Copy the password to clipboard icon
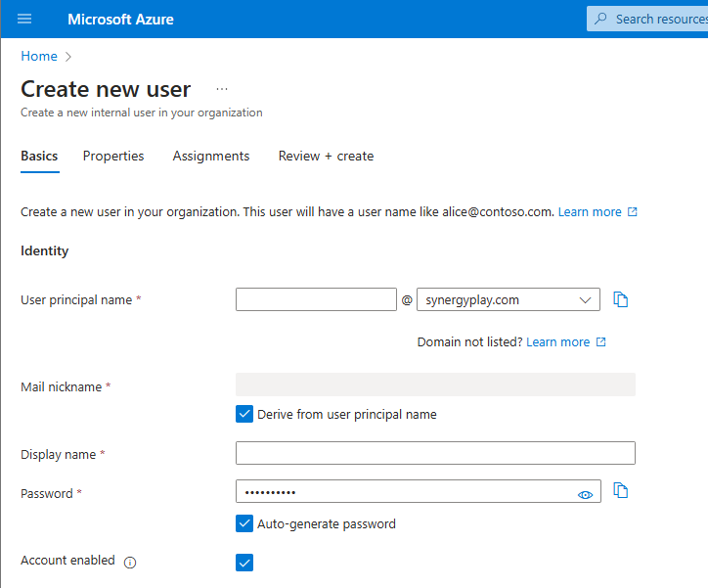Viewport: 708px width, 588px height. tap(620, 490)
